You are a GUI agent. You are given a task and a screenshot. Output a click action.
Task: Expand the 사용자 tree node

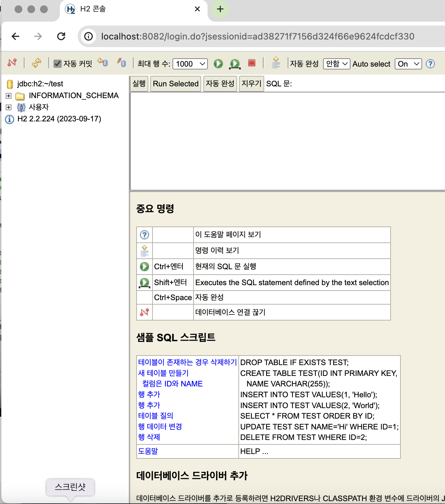[9, 107]
